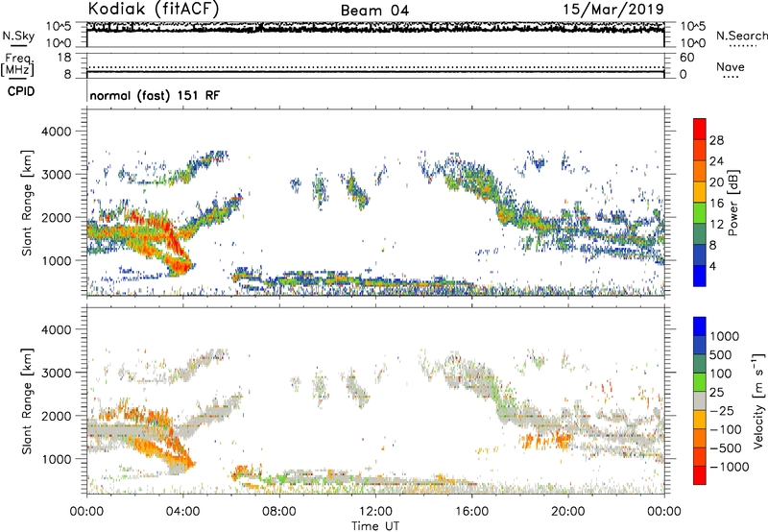This screenshot has width=768, height=532.
Task: Click the "Power [dB]" color bar label
Action: pos(733,203)
